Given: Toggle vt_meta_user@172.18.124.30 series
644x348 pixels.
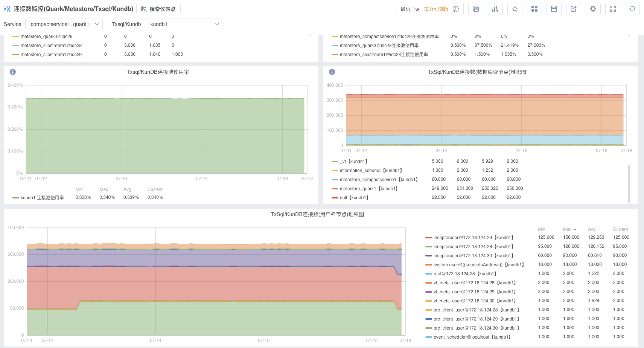Looking at the screenshot, I should [475, 301].
